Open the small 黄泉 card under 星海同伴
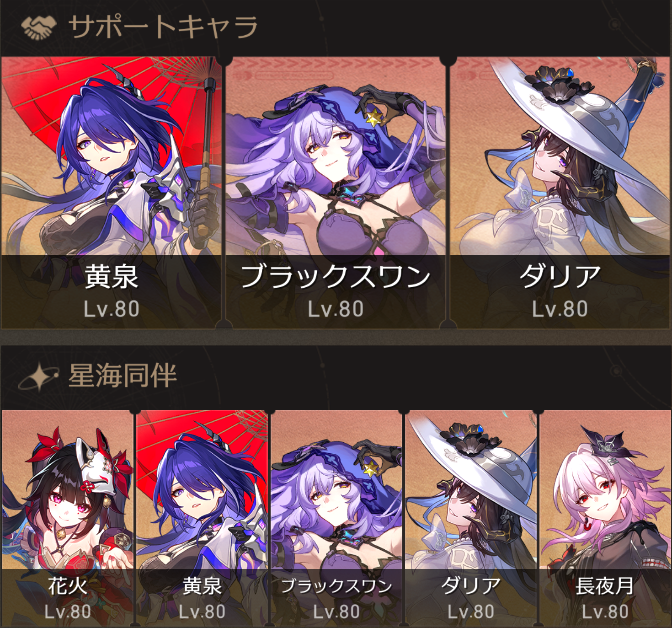This screenshot has height=628, width=672. coord(202,518)
